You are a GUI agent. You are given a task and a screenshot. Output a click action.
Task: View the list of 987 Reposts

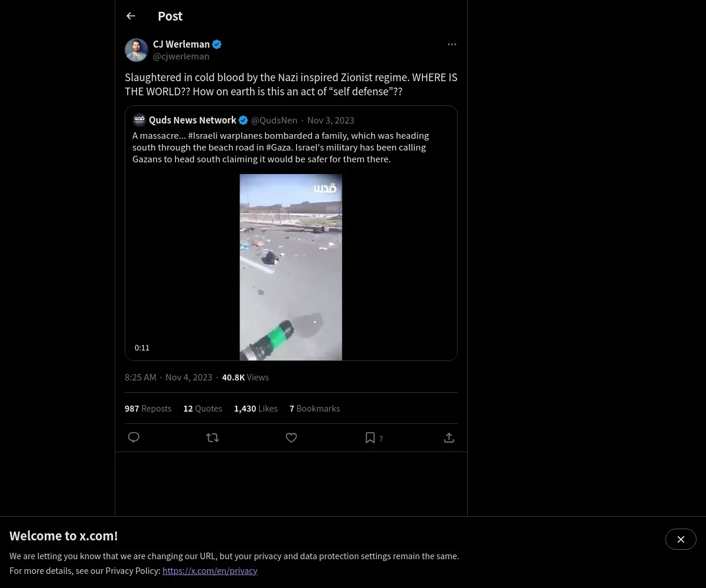pos(148,408)
